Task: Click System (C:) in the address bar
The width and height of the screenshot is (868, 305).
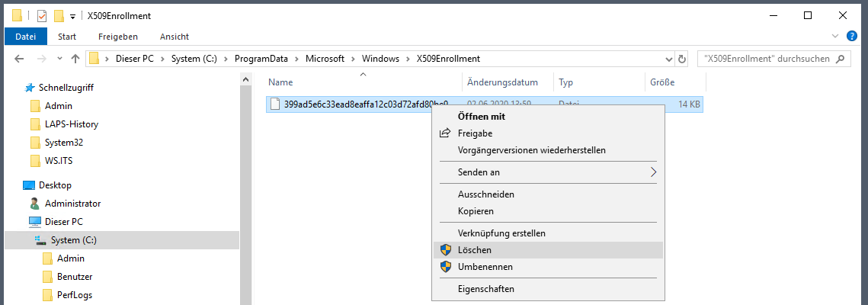Action: (194, 59)
